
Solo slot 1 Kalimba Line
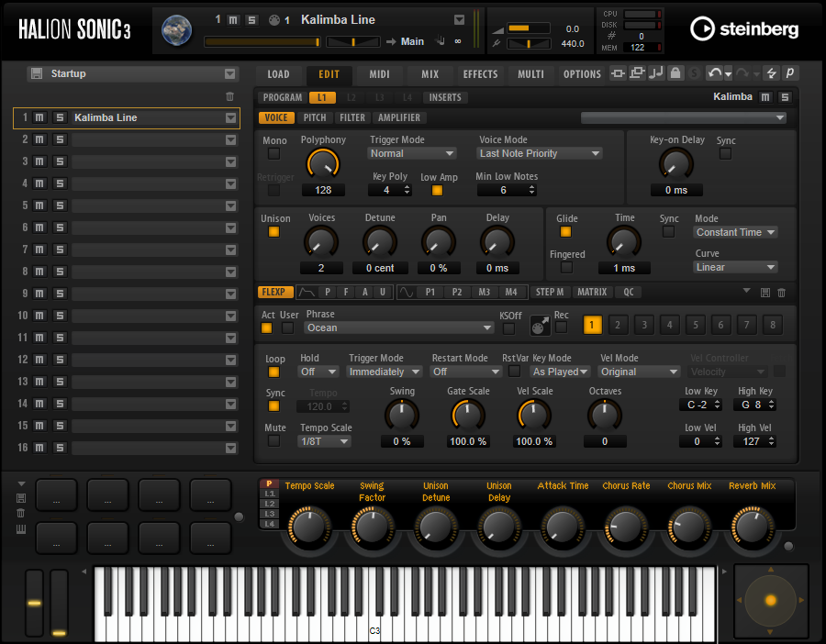60,117
